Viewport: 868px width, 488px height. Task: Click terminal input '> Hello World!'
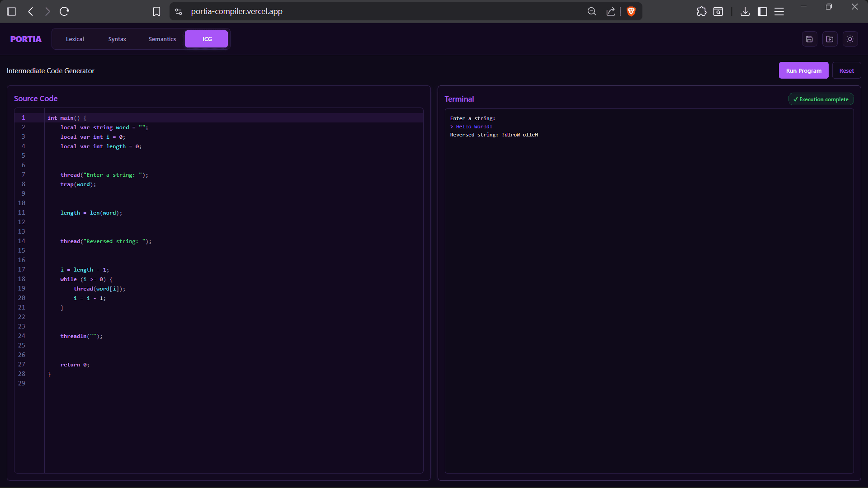[x=472, y=127]
